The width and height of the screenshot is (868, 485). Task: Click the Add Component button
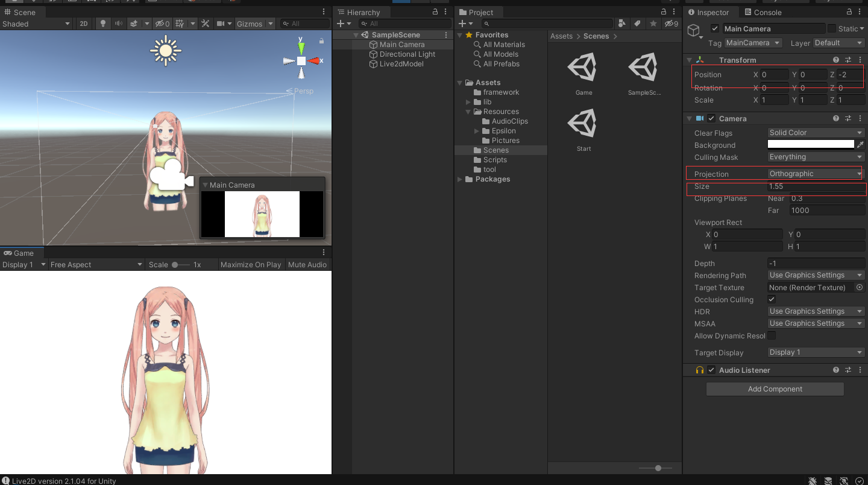tap(775, 389)
